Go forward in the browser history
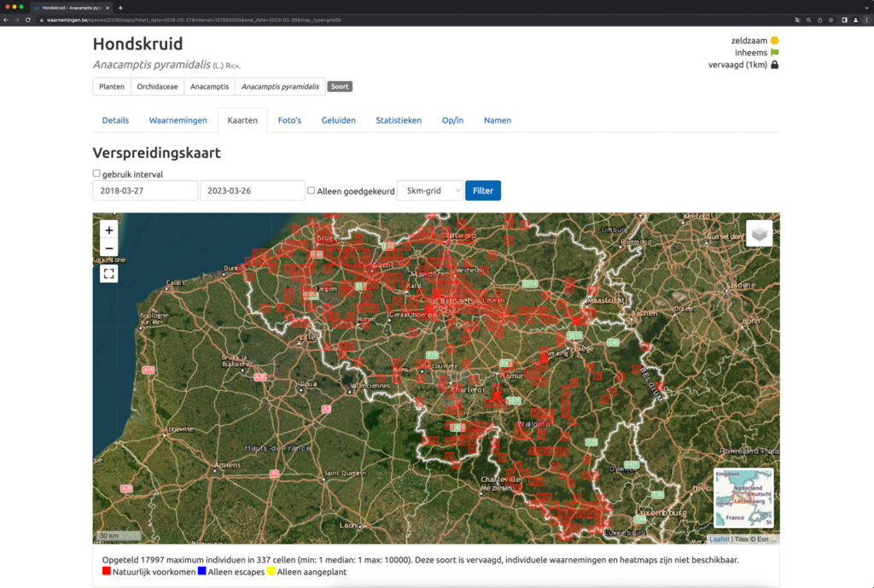 tap(17, 20)
